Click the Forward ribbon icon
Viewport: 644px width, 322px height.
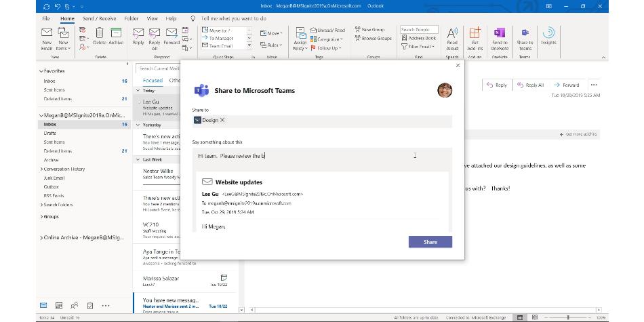pos(172,36)
